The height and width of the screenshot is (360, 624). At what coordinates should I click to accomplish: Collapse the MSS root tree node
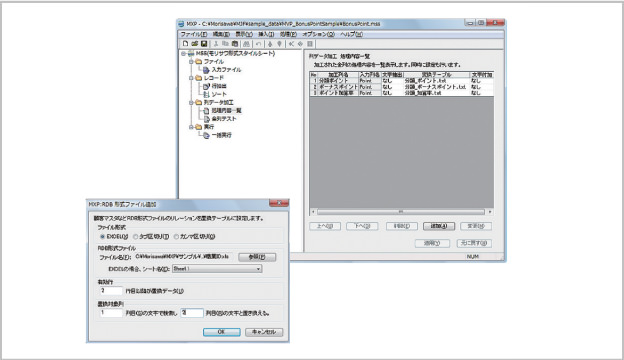183,53
